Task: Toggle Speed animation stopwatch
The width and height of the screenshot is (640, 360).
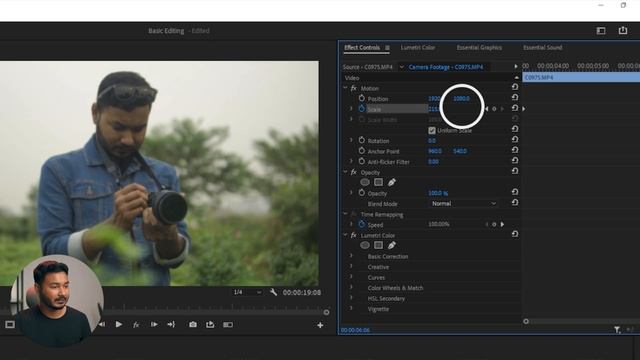Action: point(362,224)
